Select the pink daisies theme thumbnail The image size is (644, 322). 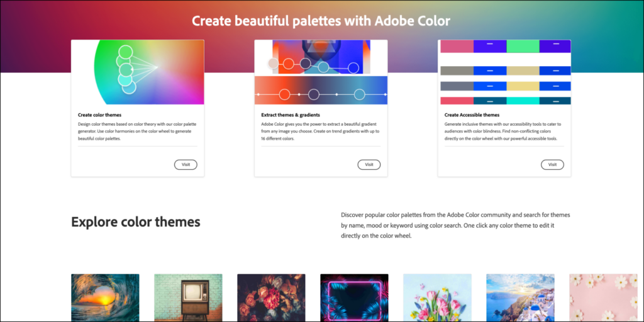click(x=603, y=297)
